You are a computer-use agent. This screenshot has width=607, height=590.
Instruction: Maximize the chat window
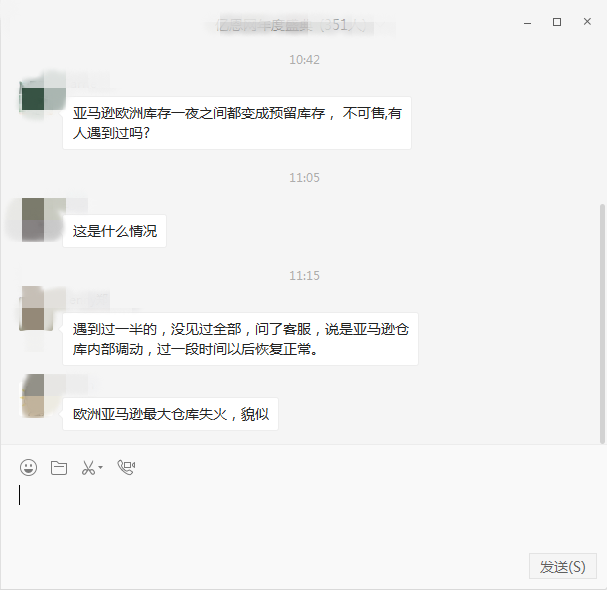[557, 22]
